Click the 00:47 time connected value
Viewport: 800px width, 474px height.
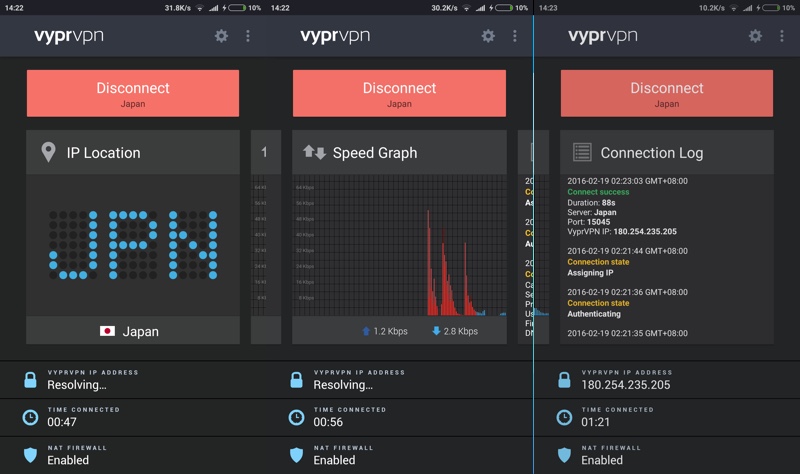[62, 422]
